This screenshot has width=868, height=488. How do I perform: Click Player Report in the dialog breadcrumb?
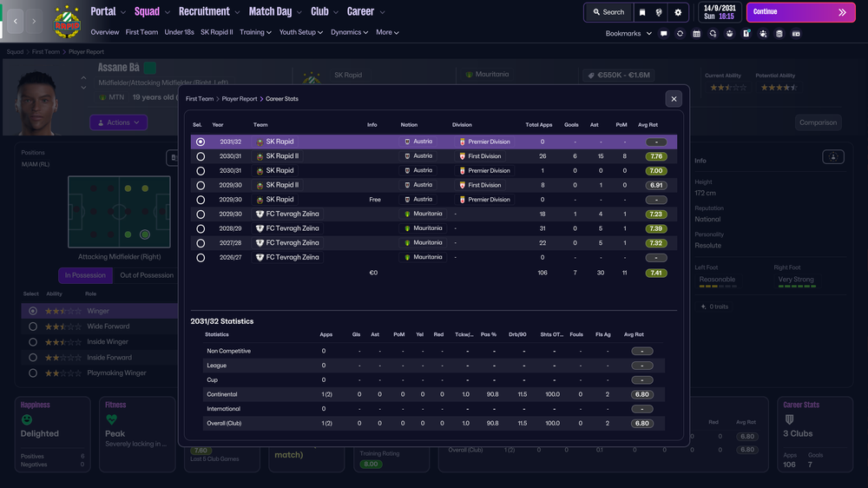[x=240, y=99]
